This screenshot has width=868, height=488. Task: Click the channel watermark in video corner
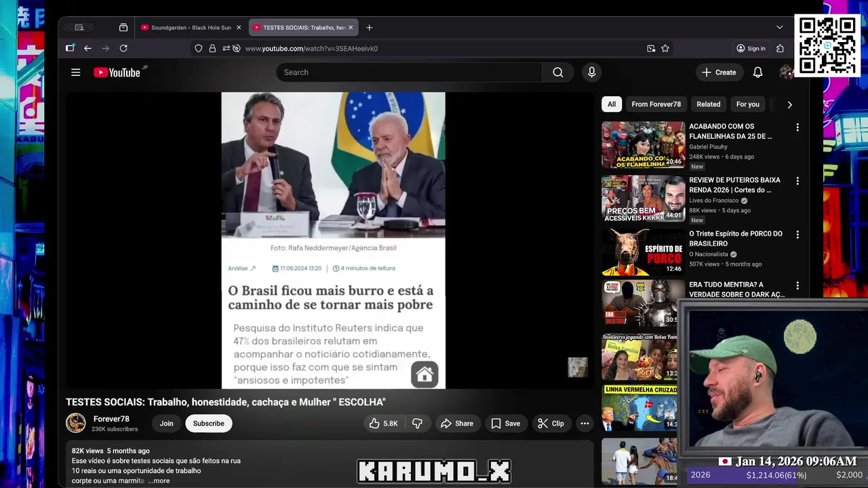tap(578, 367)
